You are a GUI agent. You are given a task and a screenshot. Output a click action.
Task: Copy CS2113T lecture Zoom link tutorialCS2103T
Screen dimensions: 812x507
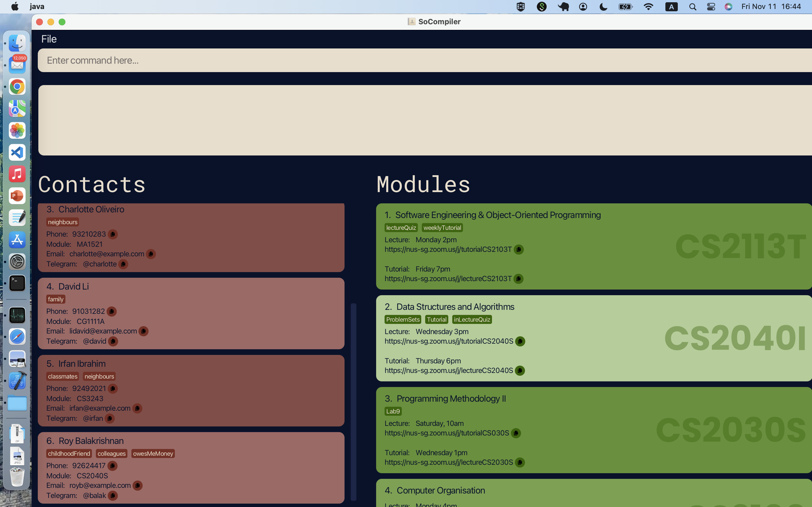(x=518, y=250)
